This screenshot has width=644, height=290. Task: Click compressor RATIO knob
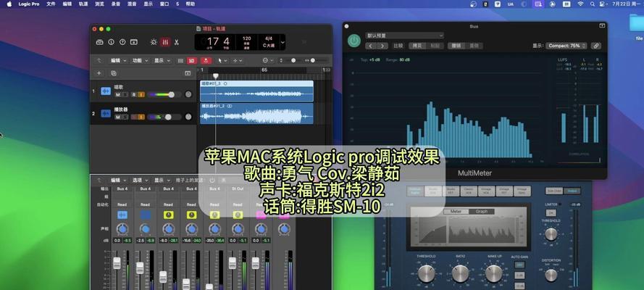click(460, 273)
